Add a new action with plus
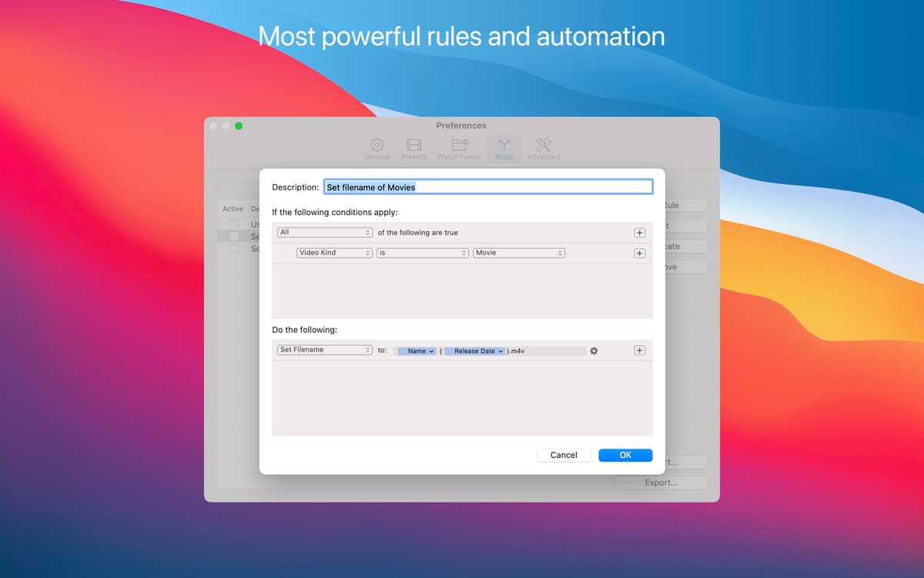Image resolution: width=924 pixels, height=578 pixels. 639,350
